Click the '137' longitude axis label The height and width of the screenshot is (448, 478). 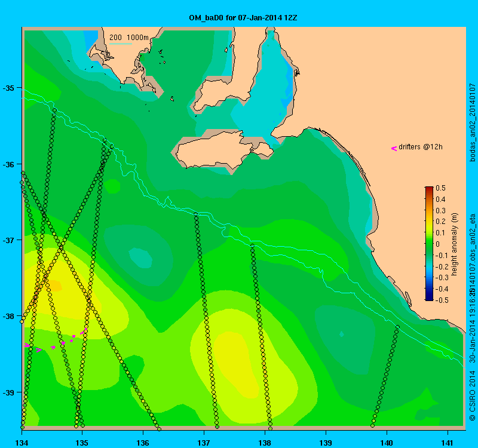point(204,443)
